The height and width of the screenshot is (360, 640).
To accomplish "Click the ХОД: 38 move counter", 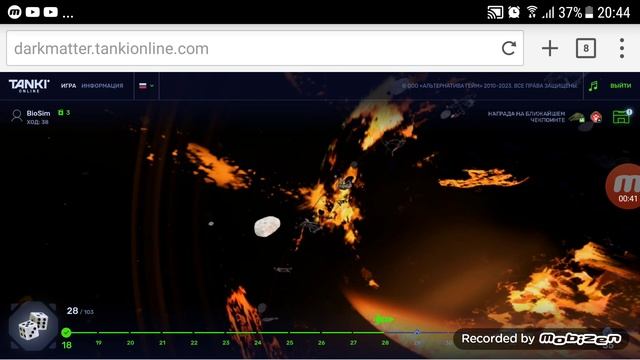I will (x=38, y=122).
